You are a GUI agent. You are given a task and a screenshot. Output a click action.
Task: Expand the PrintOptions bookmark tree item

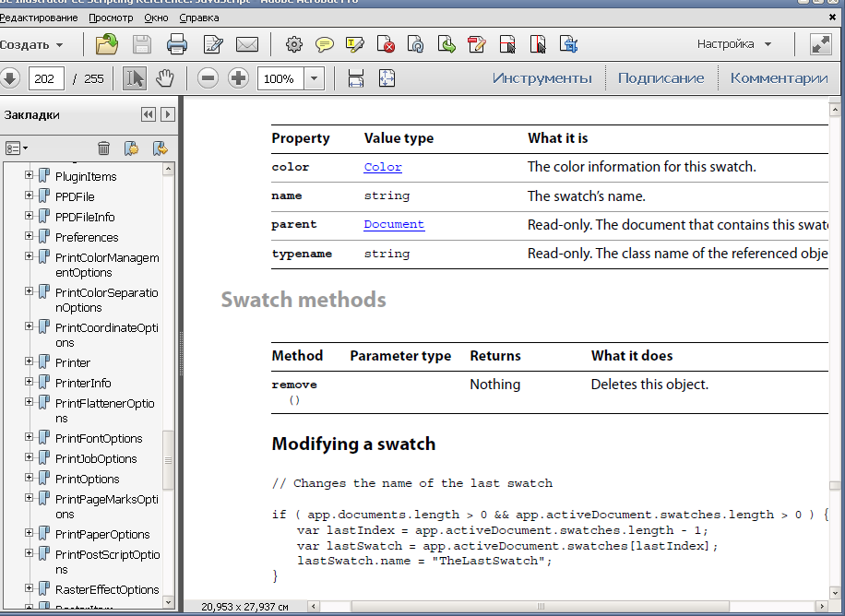(30, 479)
